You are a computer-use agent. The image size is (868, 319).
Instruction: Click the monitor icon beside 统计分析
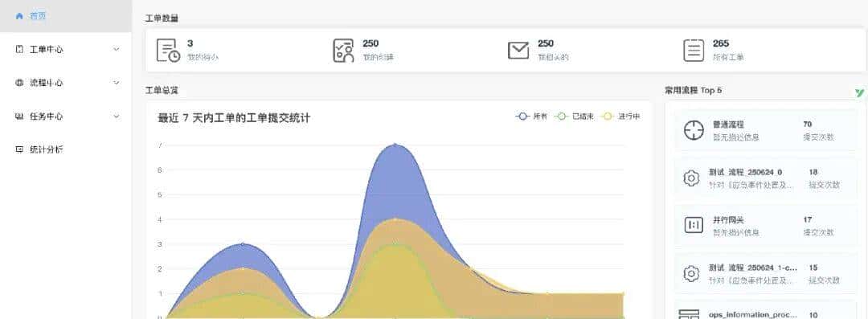pyautogui.click(x=19, y=149)
